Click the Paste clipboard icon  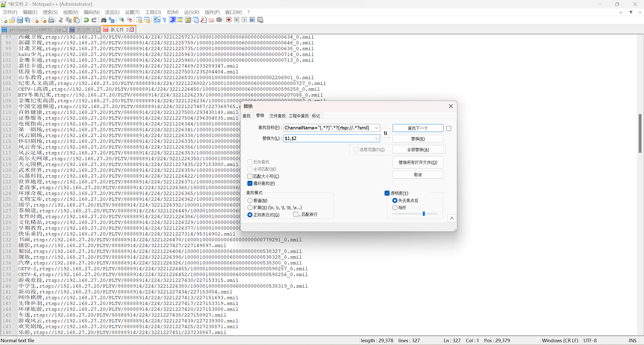click(x=76, y=20)
